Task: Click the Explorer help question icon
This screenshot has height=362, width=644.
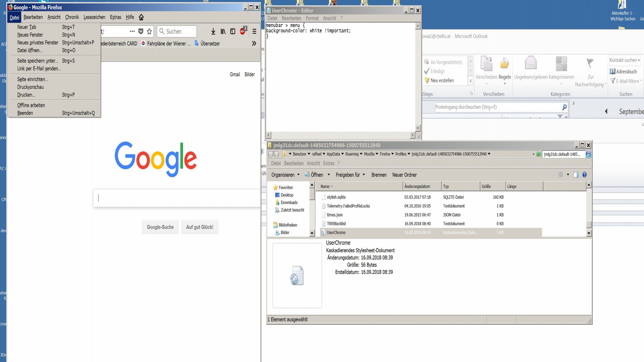Action: click(x=584, y=175)
